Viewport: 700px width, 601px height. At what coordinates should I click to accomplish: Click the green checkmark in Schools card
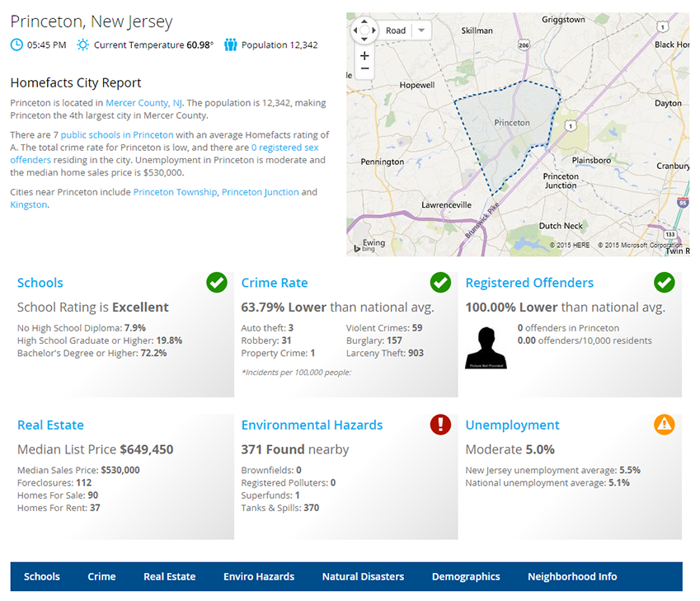(x=217, y=283)
